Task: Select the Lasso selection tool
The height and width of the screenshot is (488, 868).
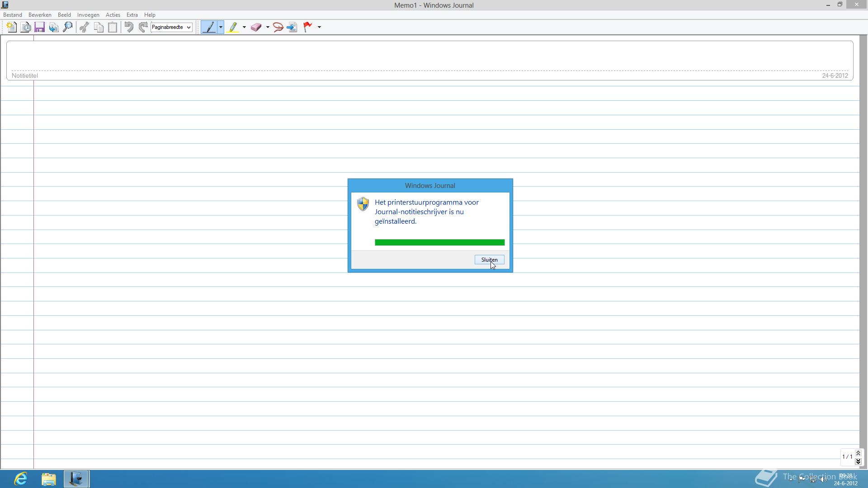Action: coord(278,27)
